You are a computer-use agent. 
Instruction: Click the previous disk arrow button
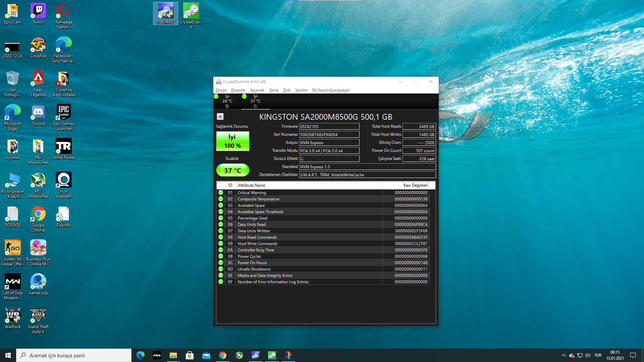pyautogui.click(x=220, y=116)
